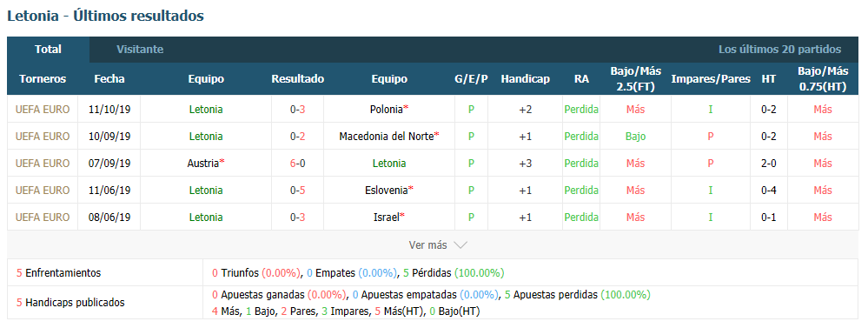Screen dimensions: 868x328
Task: Open the Macedonia del Norte team link
Action: (x=387, y=137)
